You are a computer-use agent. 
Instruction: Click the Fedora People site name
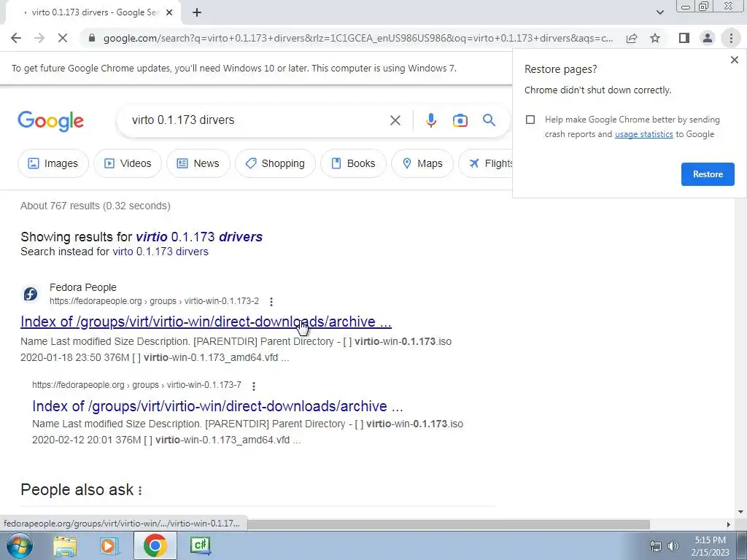coord(83,287)
